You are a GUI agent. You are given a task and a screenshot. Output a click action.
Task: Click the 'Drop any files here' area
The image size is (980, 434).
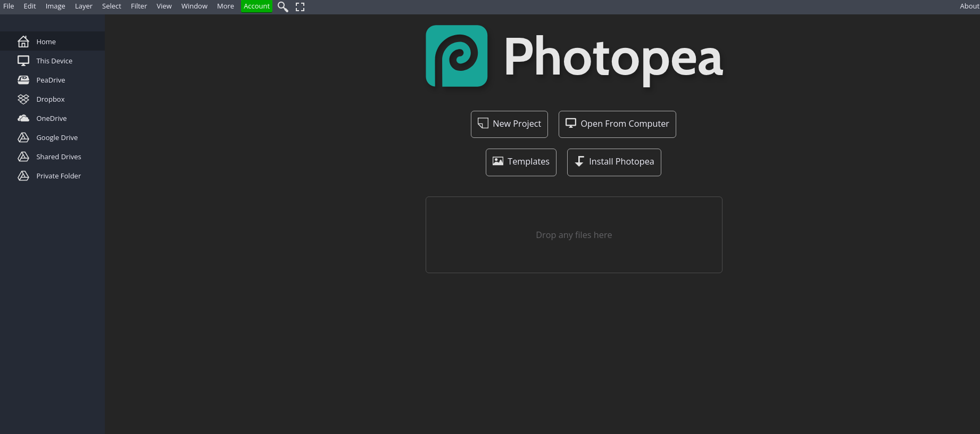(574, 235)
